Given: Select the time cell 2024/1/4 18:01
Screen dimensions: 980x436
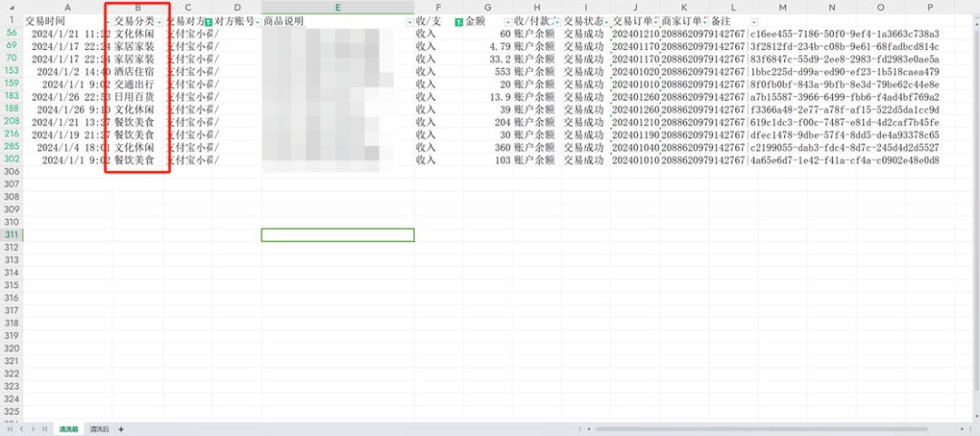Looking at the screenshot, I should pos(67,148).
